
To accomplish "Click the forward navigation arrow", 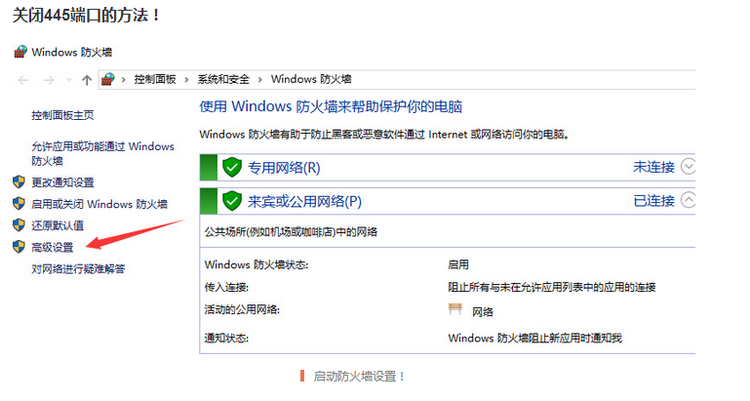I will coord(46,79).
